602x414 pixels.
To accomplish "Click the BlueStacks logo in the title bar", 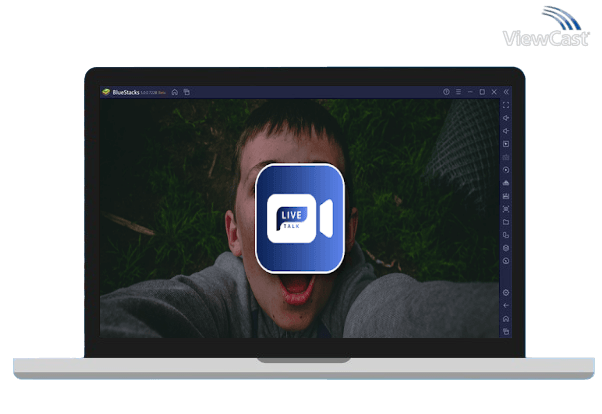I will [106, 92].
